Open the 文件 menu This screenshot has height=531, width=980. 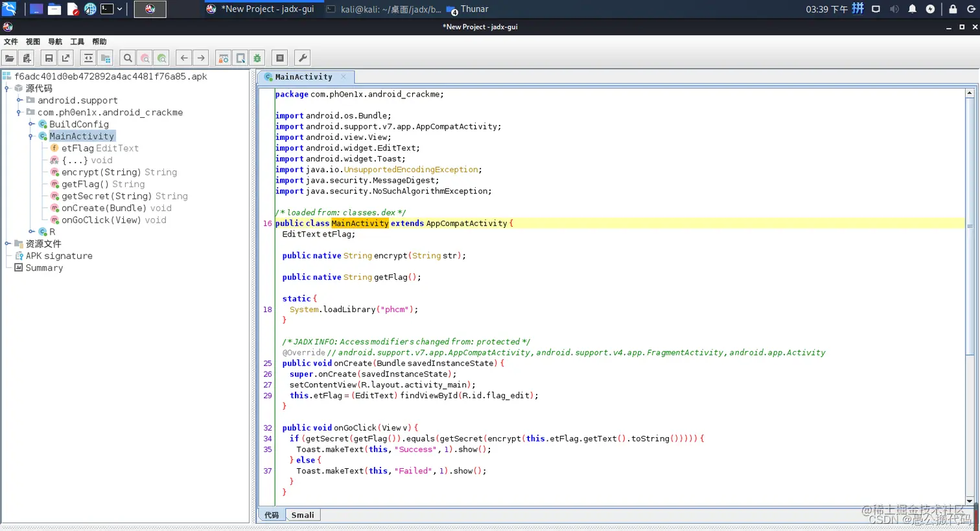pos(11,41)
